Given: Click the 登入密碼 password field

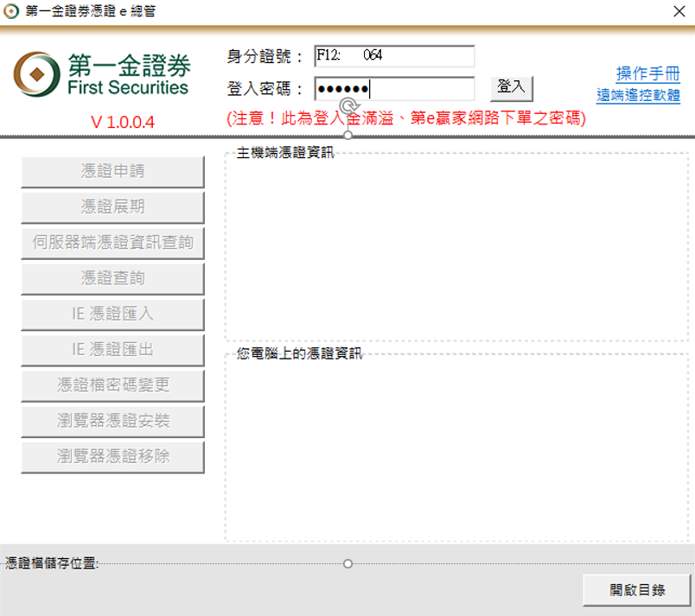Looking at the screenshot, I should 394,89.
